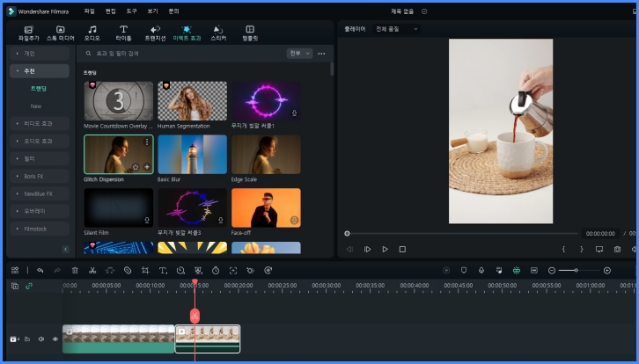The width and height of the screenshot is (639, 364).
Task: Expand the 개인 category
Action: (x=40, y=54)
